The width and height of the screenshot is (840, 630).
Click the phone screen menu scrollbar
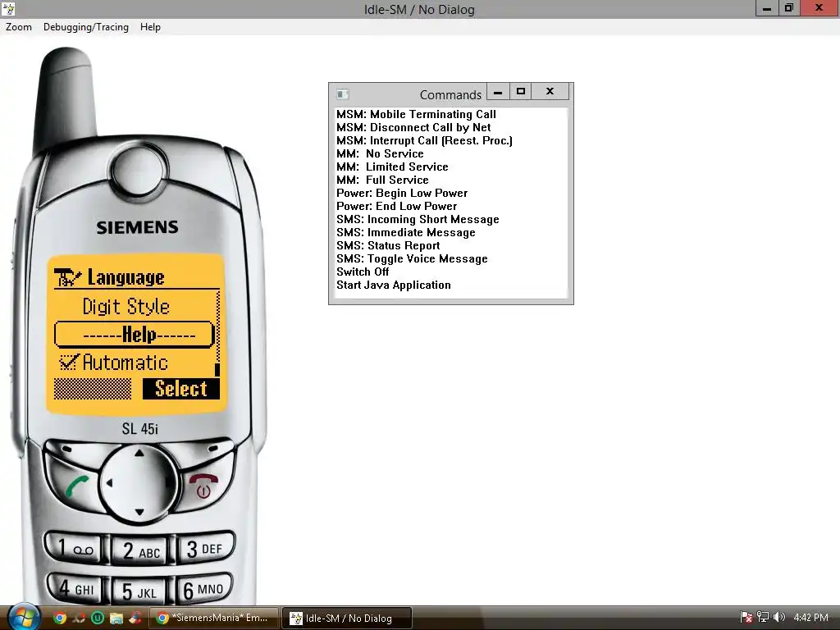217,333
